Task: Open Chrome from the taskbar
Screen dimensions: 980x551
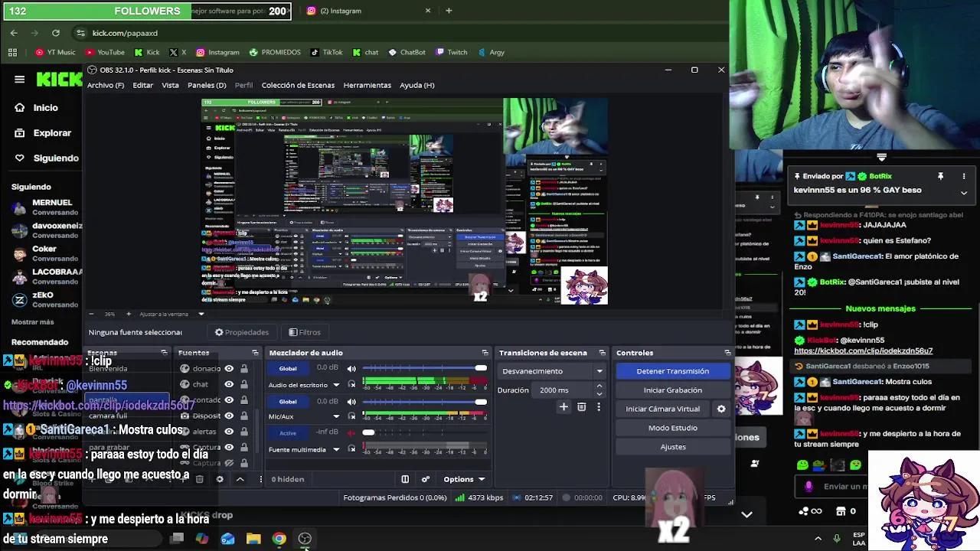Action: click(x=279, y=539)
